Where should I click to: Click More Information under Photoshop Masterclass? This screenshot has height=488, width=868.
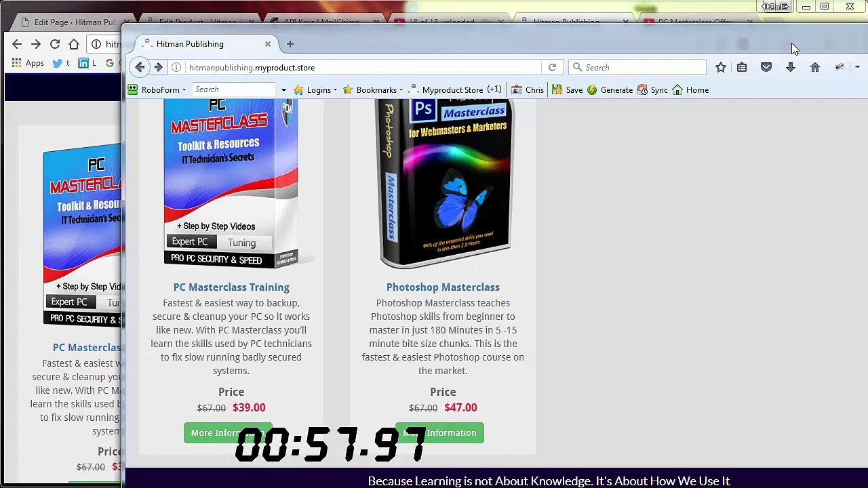click(439, 432)
